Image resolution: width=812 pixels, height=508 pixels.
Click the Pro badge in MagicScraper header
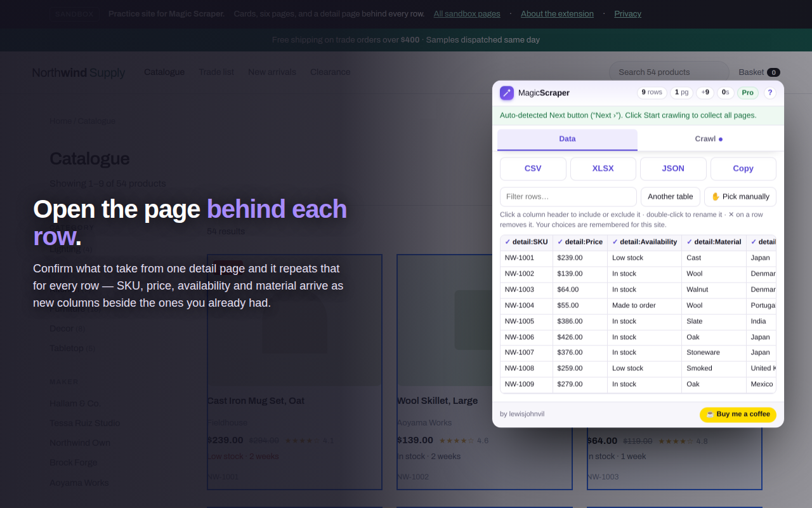click(x=748, y=93)
